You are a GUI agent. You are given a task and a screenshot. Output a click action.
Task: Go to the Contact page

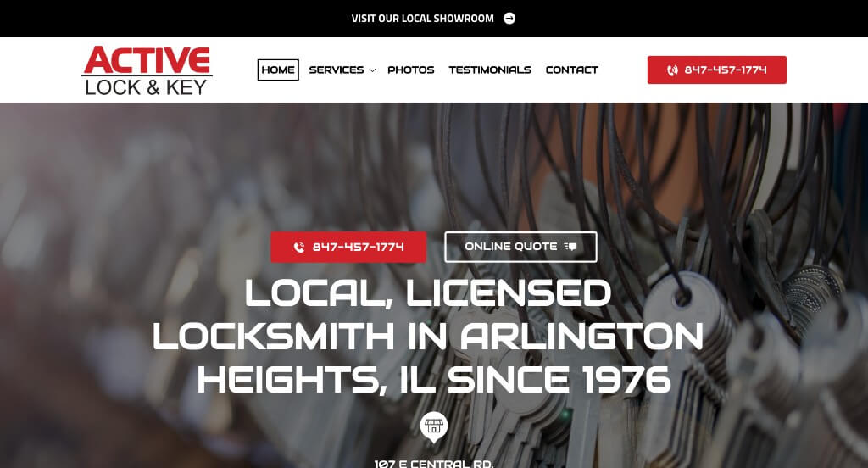(572, 70)
